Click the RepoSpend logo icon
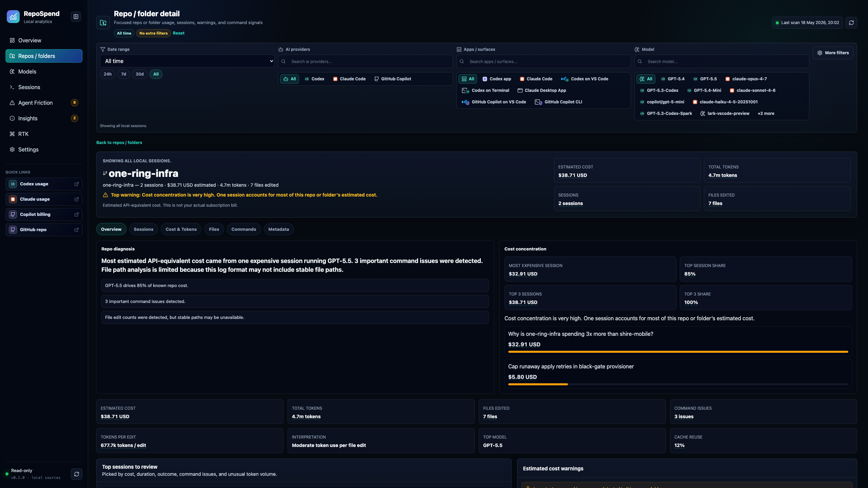The image size is (868, 488). pos(13,17)
